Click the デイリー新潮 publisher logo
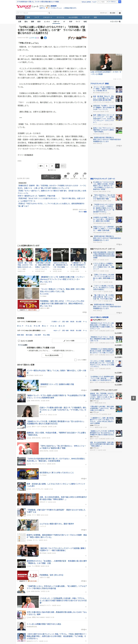 click(x=77, y=38)
